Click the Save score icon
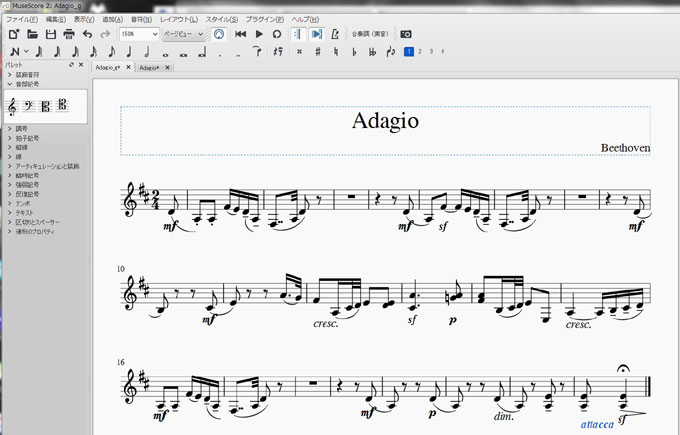Screen dimensions: 680x435 (x=51, y=34)
